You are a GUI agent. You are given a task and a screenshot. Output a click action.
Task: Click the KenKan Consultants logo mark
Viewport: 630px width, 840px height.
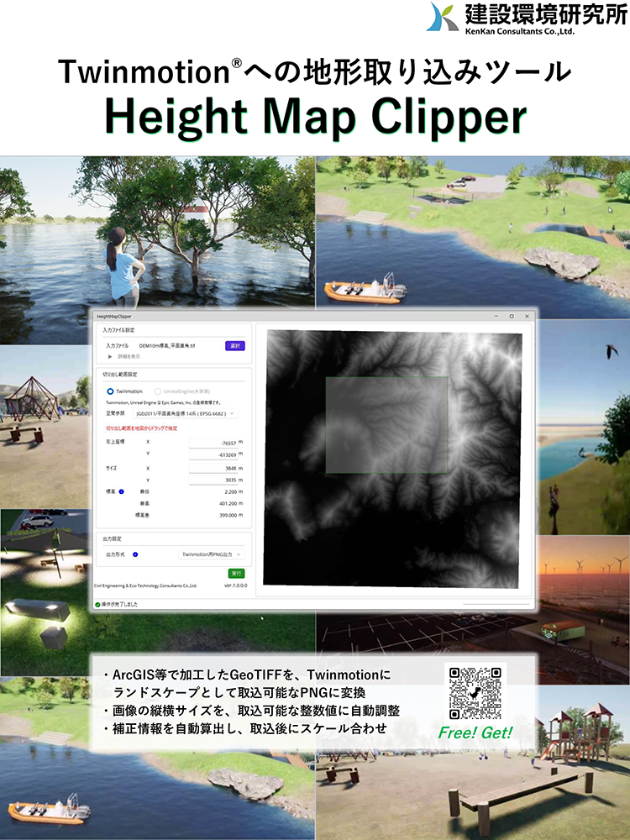point(443,17)
